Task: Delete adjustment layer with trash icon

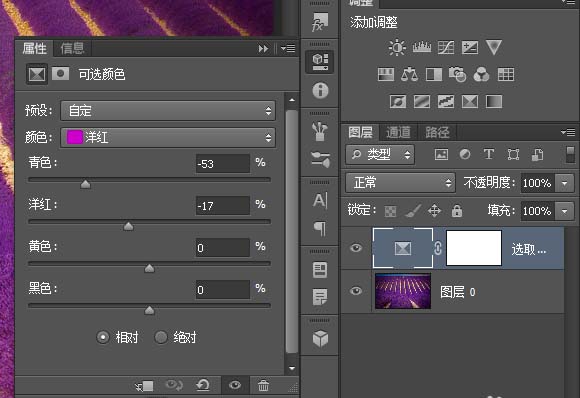Action: click(263, 385)
